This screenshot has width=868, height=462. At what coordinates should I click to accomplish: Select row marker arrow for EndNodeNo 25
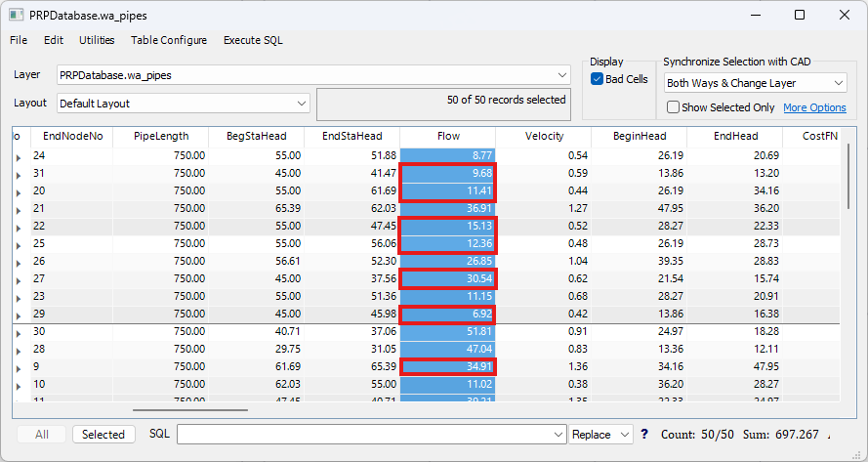19,246
